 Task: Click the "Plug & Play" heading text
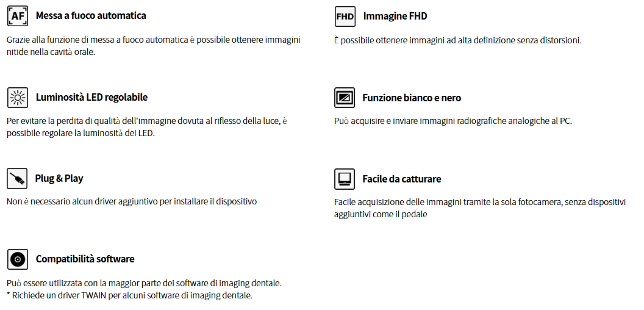pyautogui.click(x=59, y=178)
